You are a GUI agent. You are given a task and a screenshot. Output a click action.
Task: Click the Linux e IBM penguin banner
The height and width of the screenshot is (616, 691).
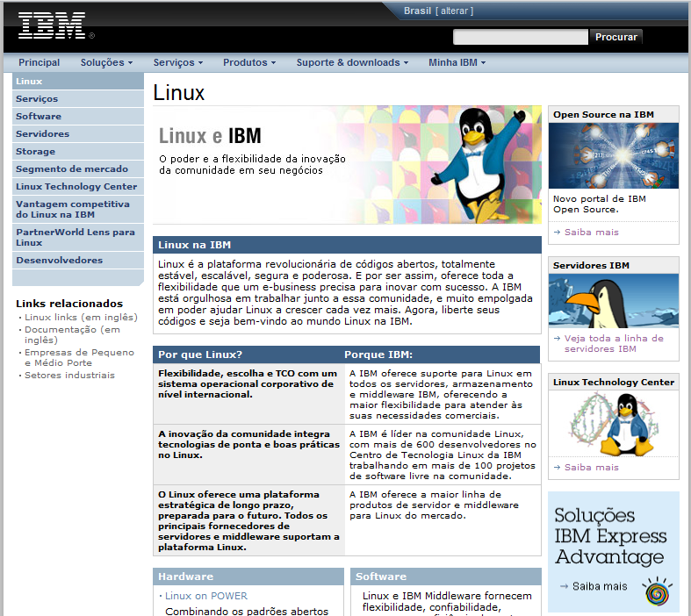click(x=348, y=165)
